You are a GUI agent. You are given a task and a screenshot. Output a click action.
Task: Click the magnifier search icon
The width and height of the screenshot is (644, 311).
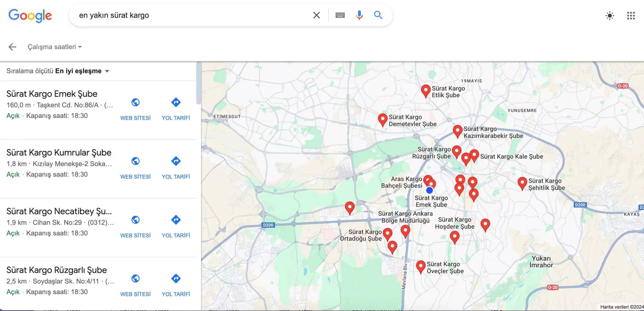pyautogui.click(x=378, y=15)
